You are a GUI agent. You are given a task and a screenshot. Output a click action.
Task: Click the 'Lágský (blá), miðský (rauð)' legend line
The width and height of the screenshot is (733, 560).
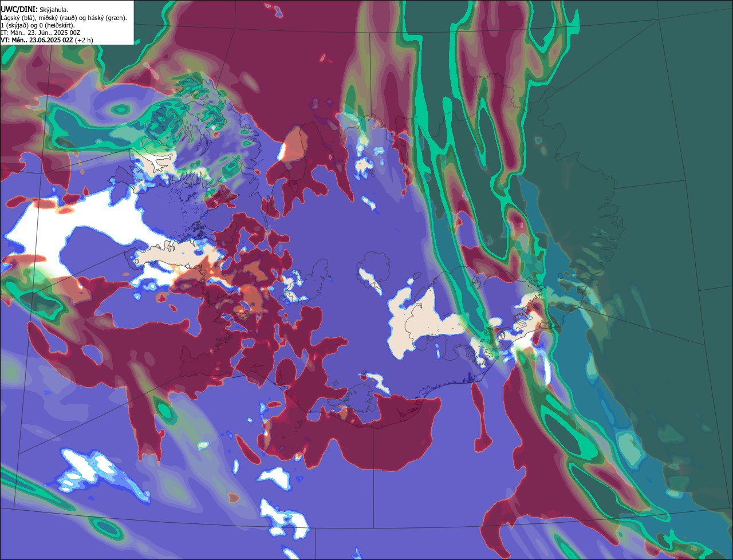click(x=64, y=18)
